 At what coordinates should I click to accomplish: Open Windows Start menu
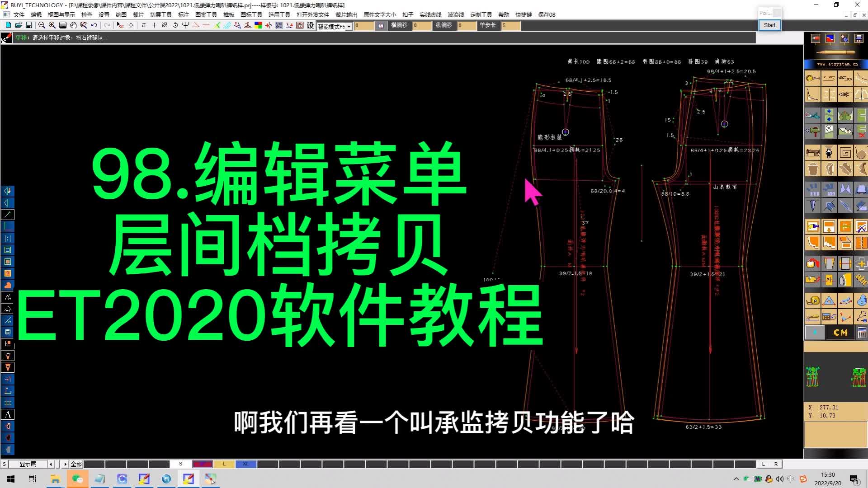pos(11,479)
